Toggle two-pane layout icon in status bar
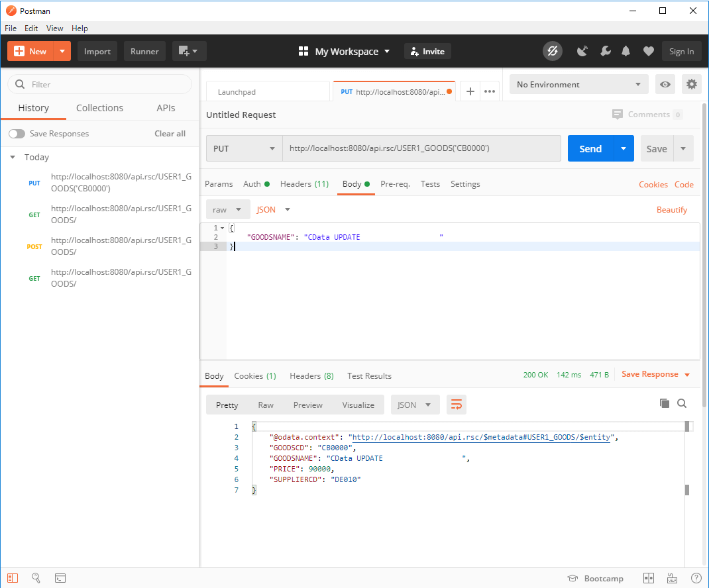Screen dimensions: 709x588 point(649,578)
